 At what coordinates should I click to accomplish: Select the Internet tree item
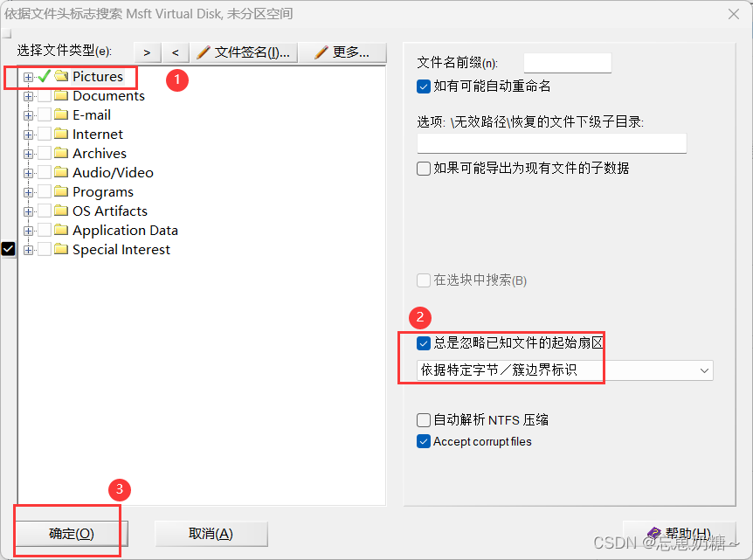98,134
